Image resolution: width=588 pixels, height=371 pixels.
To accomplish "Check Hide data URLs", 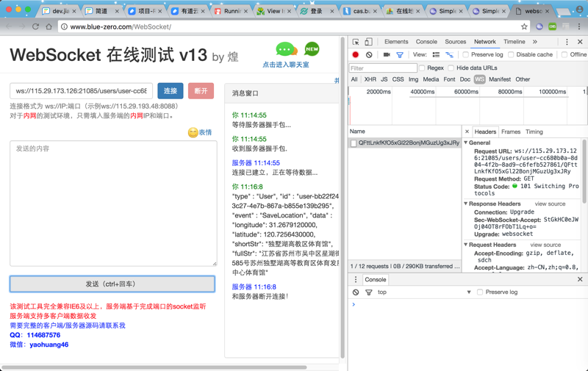I will pos(451,68).
